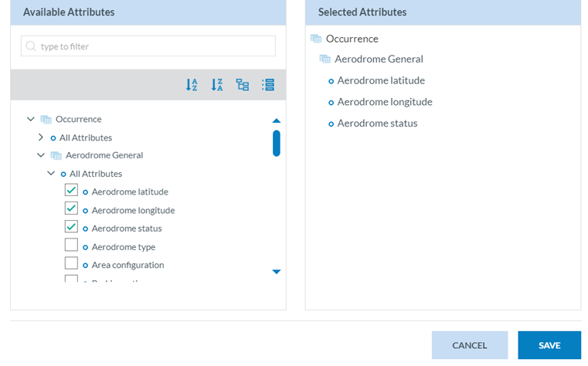Expand All Attributes under Occurrence
The height and width of the screenshot is (366, 588).
(x=41, y=137)
